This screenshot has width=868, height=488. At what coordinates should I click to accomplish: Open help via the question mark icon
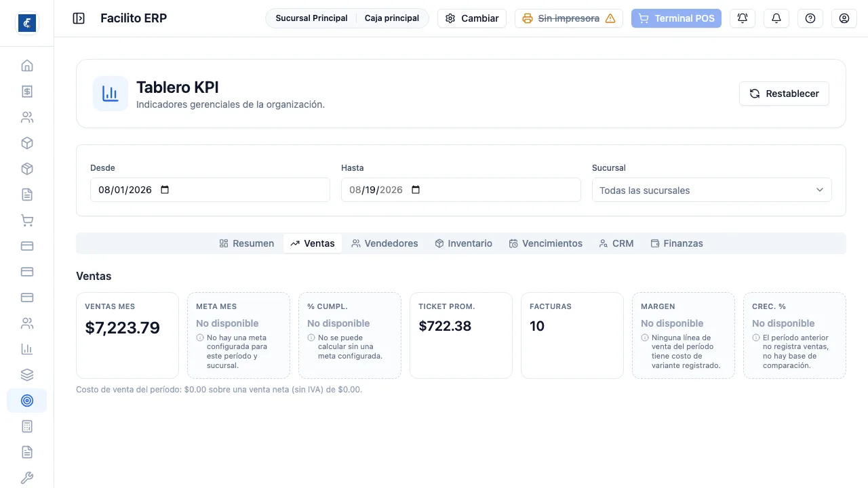pos(810,18)
